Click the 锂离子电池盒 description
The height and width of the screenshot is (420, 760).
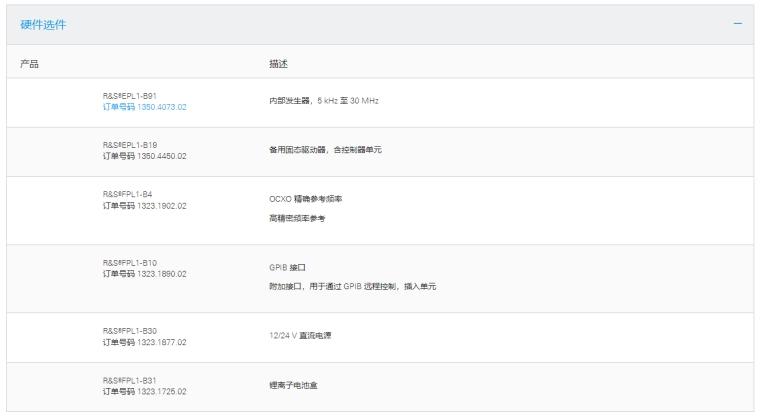click(x=294, y=384)
